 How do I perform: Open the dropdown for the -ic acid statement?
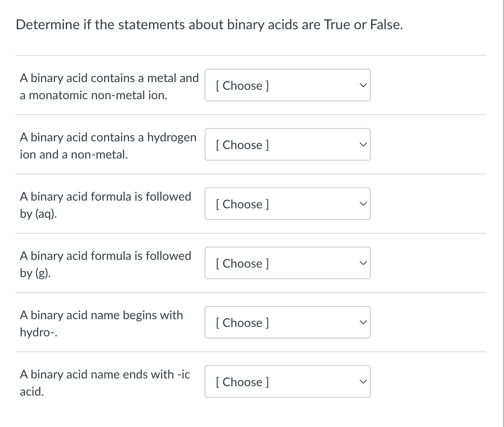287,381
